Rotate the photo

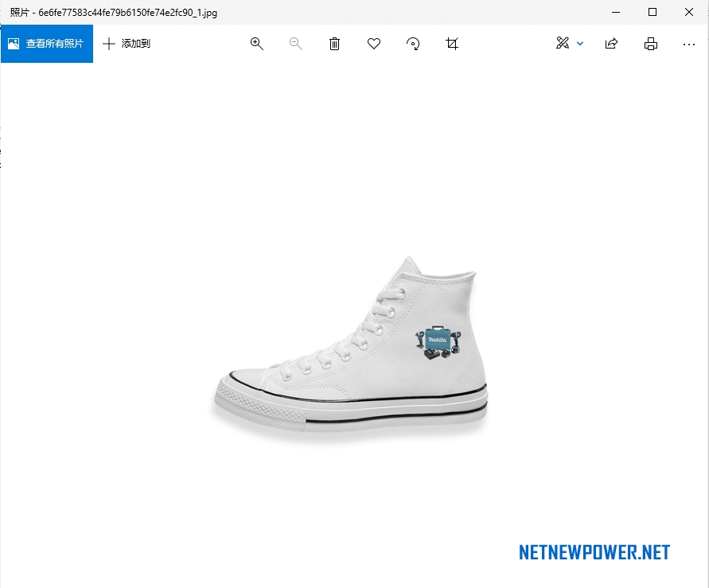[x=413, y=44]
